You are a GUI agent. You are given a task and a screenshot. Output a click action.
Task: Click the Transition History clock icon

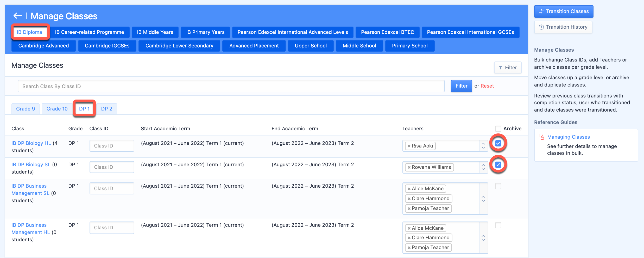tap(541, 27)
